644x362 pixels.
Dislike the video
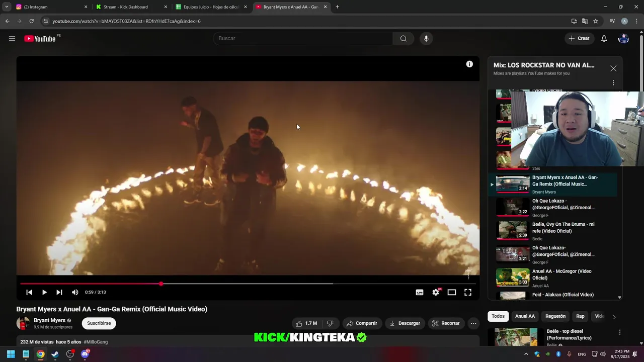point(330,323)
